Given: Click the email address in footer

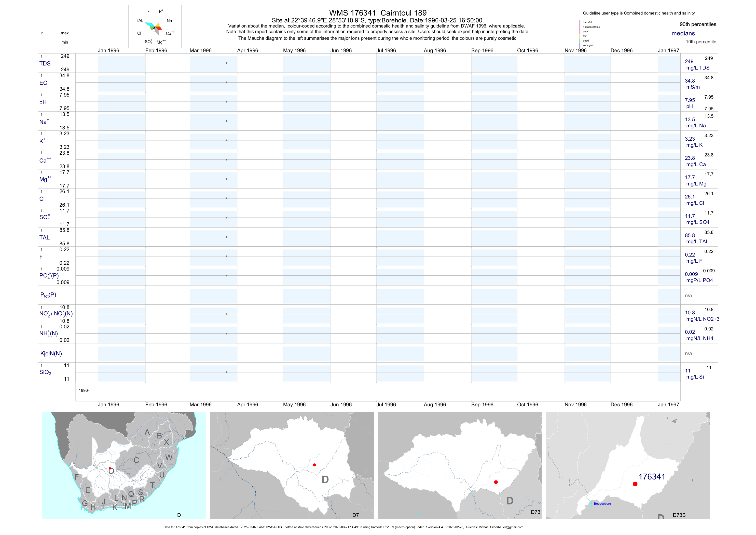Looking at the screenshot, I should pos(501,527).
